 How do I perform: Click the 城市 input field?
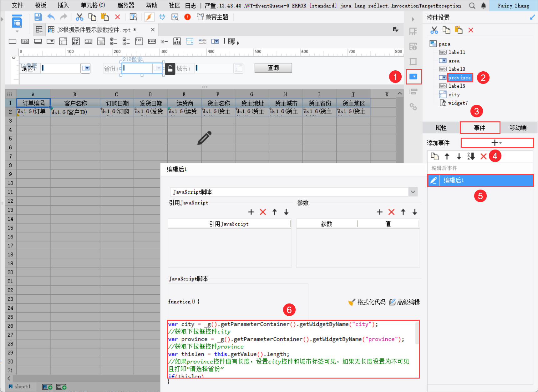[x=214, y=68]
